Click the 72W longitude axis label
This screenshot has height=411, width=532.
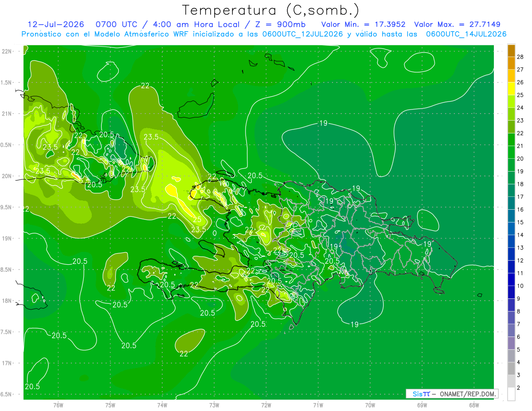click(266, 405)
